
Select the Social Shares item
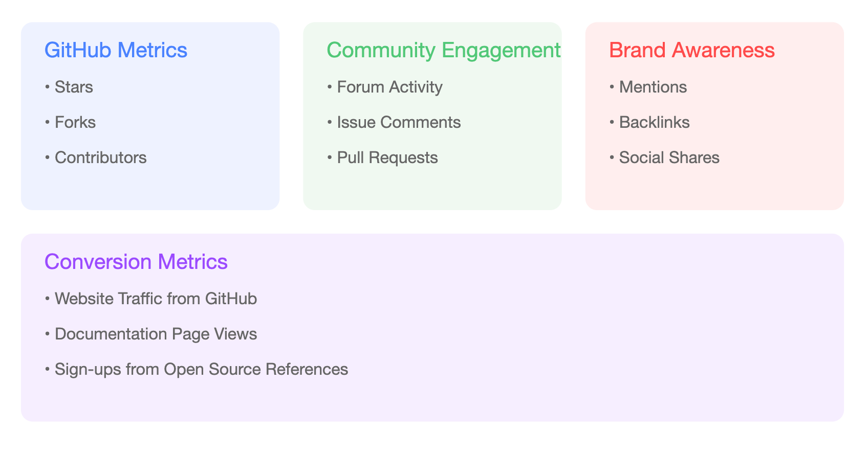point(664,157)
